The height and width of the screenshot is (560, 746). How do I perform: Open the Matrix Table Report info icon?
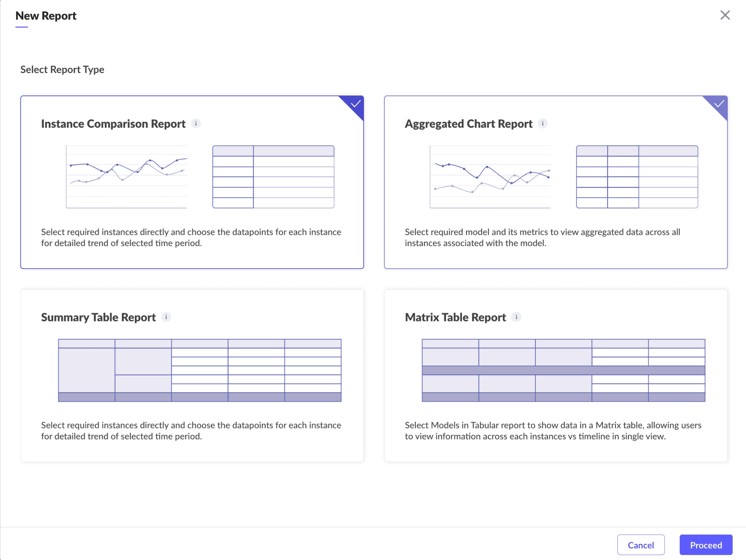click(x=516, y=317)
